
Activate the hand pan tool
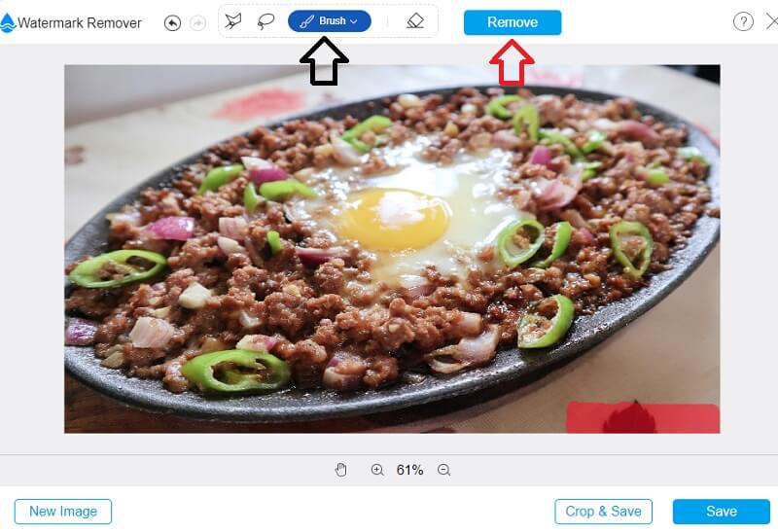pyautogui.click(x=341, y=470)
